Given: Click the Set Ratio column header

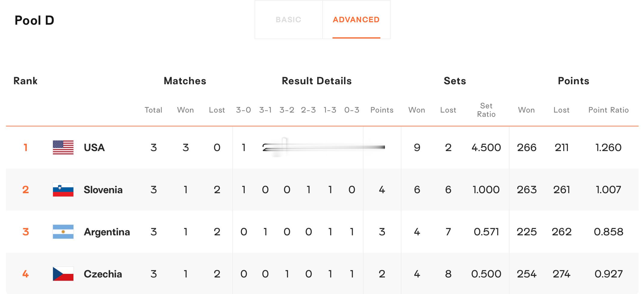Looking at the screenshot, I should pyautogui.click(x=486, y=110).
